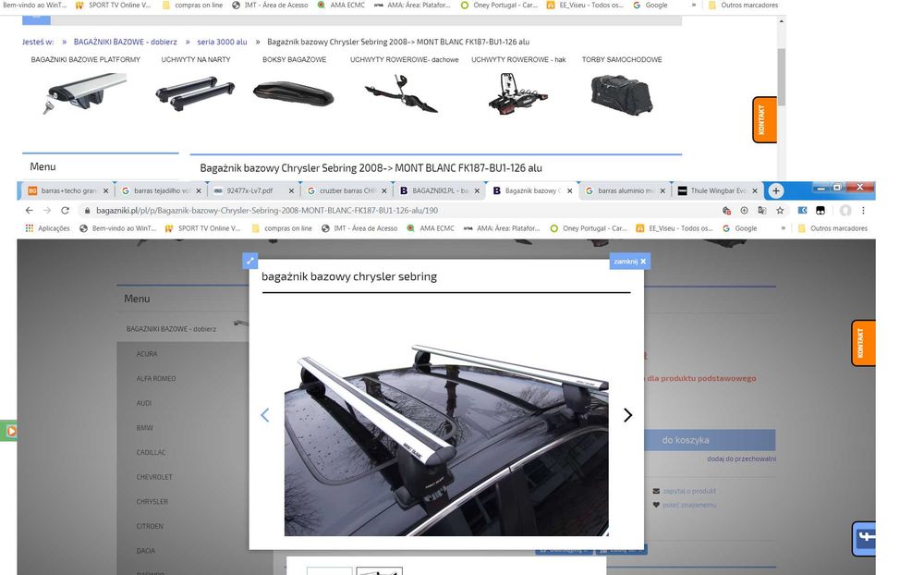Show previous photo with left arrow in lightbox
The height and width of the screenshot is (575, 924).
[264, 415]
